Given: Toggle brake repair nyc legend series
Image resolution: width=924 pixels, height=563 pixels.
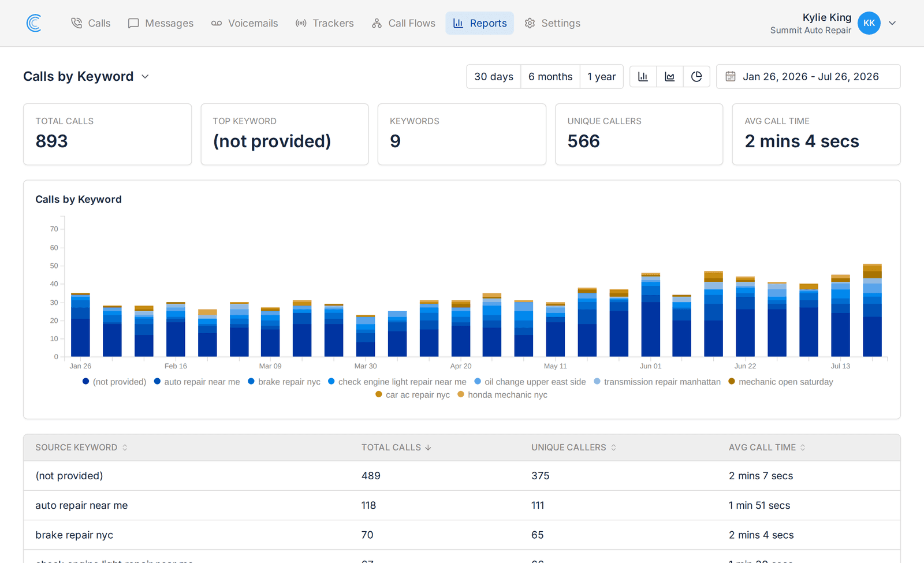Looking at the screenshot, I should (x=284, y=382).
